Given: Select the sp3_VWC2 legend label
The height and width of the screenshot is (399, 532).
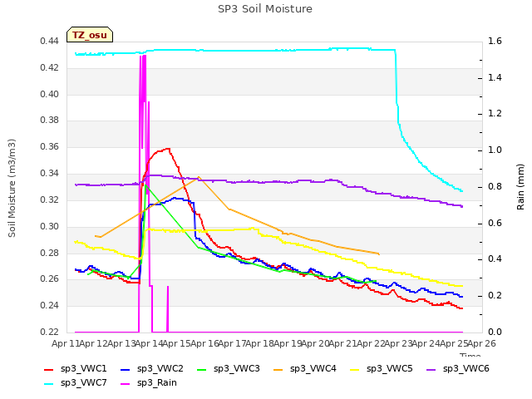Looking at the screenshot, I should tap(160, 369).
